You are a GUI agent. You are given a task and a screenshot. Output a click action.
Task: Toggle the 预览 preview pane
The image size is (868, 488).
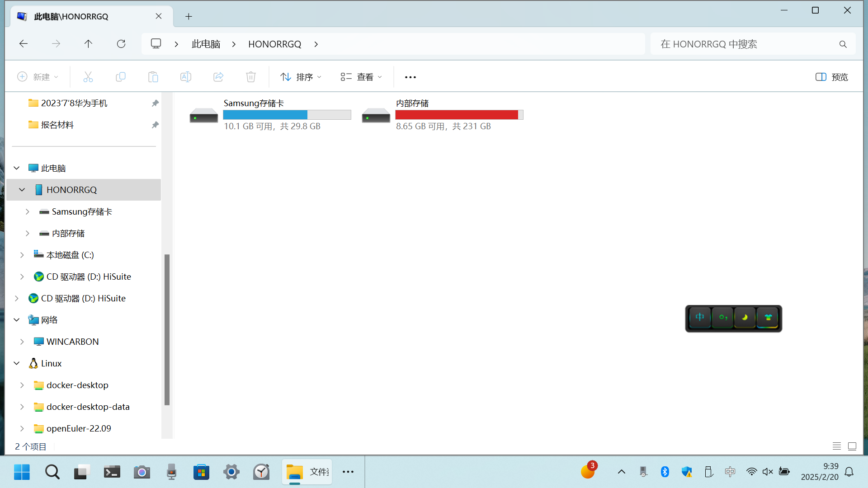click(832, 77)
